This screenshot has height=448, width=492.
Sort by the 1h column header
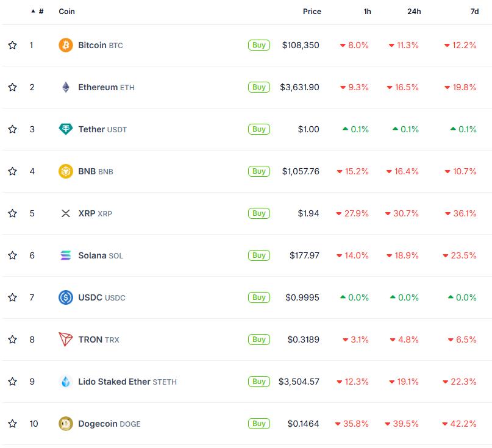(367, 12)
